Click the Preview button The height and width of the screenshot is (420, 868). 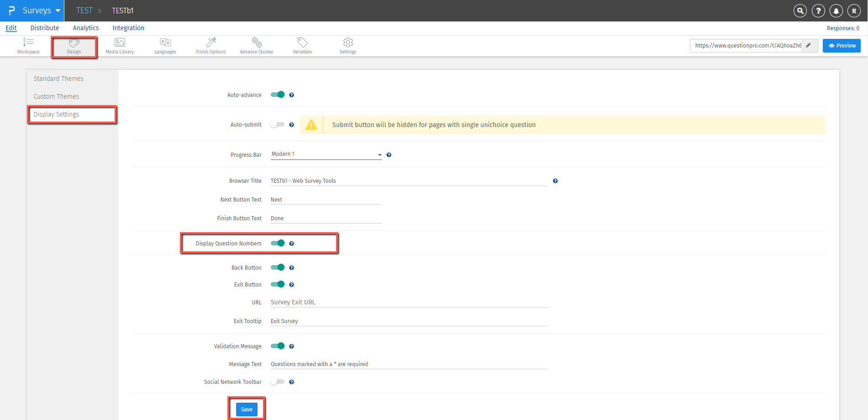point(842,46)
